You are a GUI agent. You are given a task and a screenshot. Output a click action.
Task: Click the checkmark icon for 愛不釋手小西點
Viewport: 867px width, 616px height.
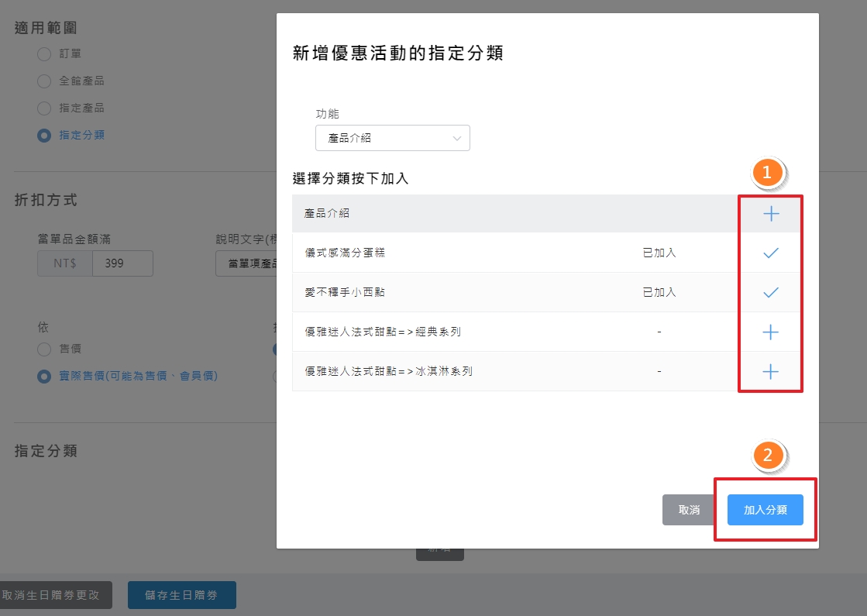tap(770, 292)
